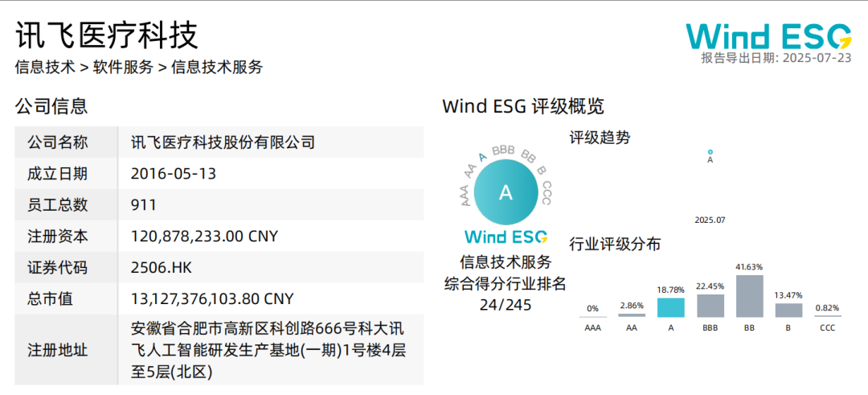The image size is (868, 395).
Task: Click the highlighted A bar in distribution chart
Action: click(671, 307)
